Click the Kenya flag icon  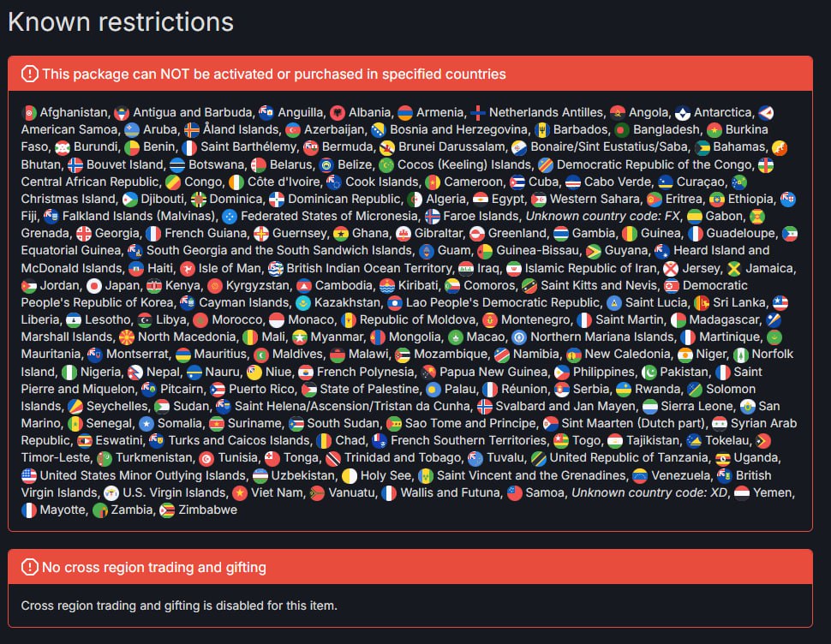154,285
